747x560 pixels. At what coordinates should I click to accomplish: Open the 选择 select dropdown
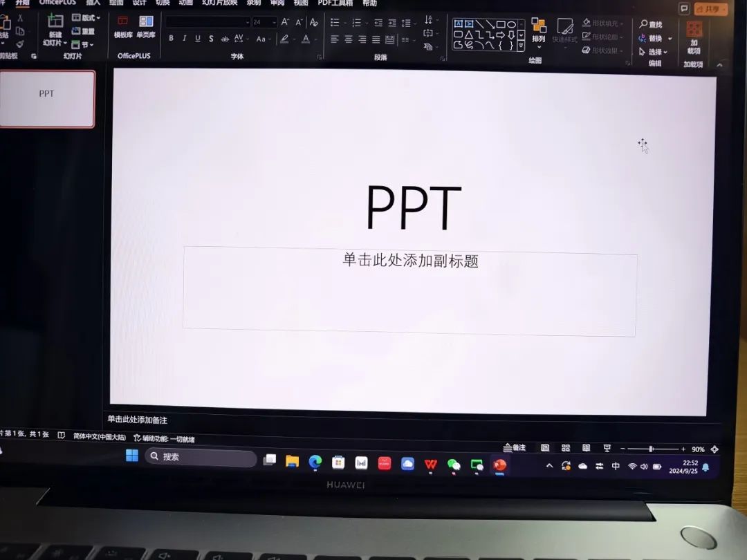pyautogui.click(x=653, y=52)
